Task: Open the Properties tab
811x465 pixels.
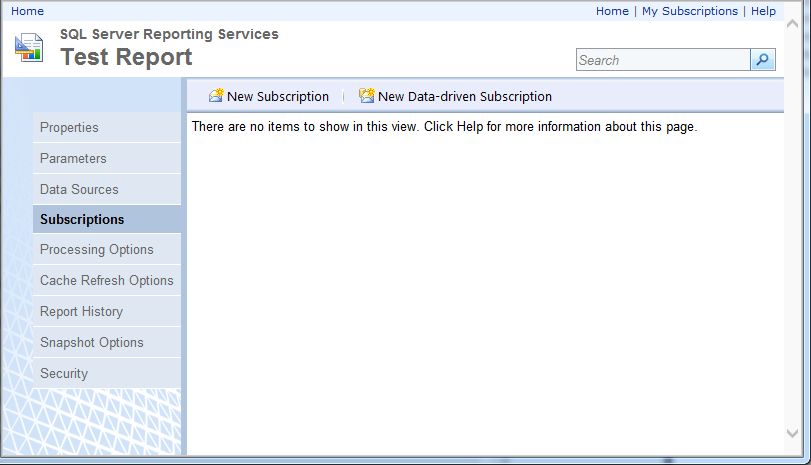Action: coord(69,128)
